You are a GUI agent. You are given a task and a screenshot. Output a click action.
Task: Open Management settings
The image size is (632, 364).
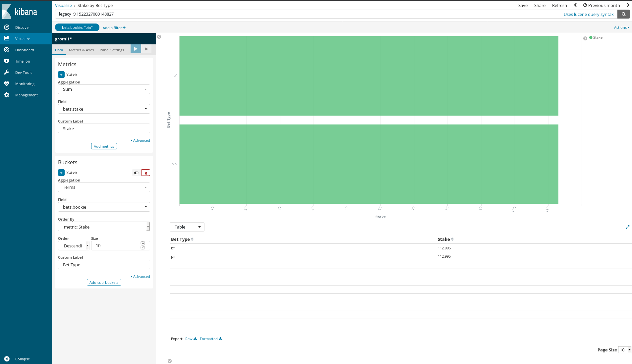(26, 95)
